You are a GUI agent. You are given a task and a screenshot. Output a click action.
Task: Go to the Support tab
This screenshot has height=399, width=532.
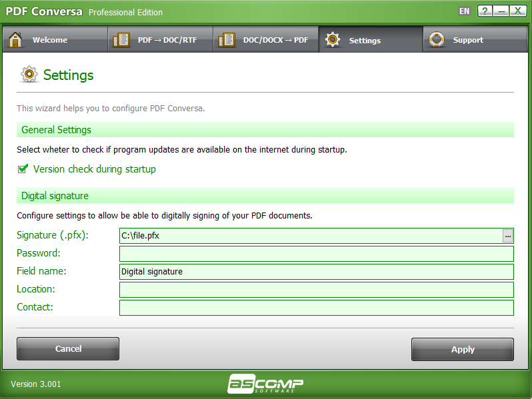click(476, 40)
